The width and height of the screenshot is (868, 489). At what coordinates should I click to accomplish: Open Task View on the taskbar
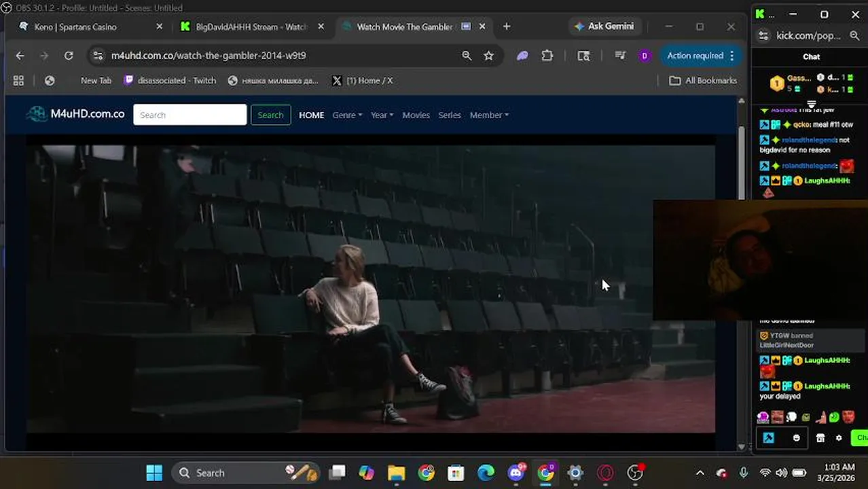(x=337, y=473)
